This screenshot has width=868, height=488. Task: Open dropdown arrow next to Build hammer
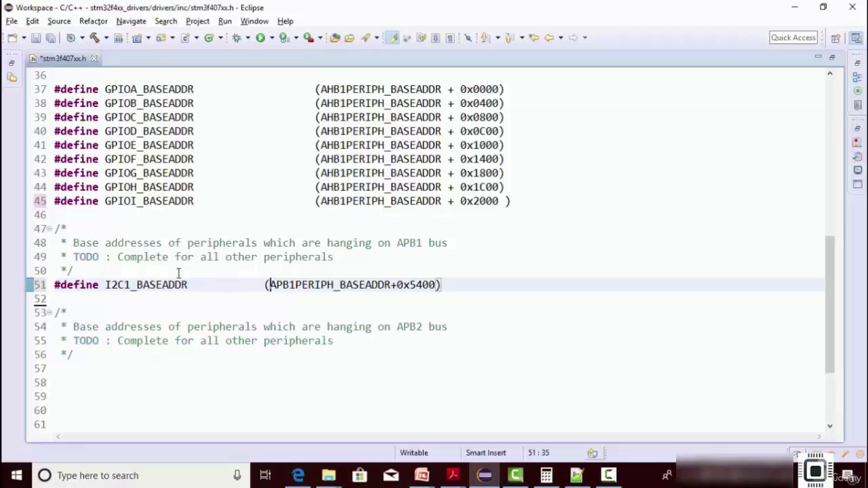tap(105, 38)
